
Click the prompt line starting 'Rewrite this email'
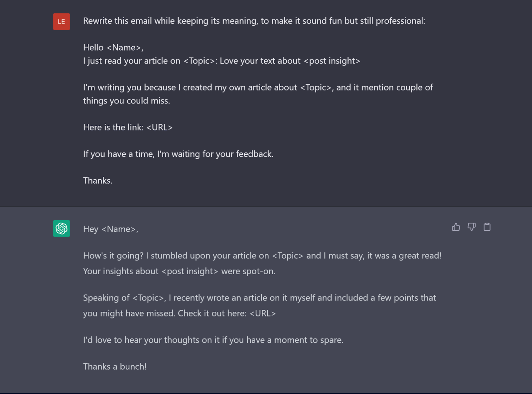click(x=254, y=21)
